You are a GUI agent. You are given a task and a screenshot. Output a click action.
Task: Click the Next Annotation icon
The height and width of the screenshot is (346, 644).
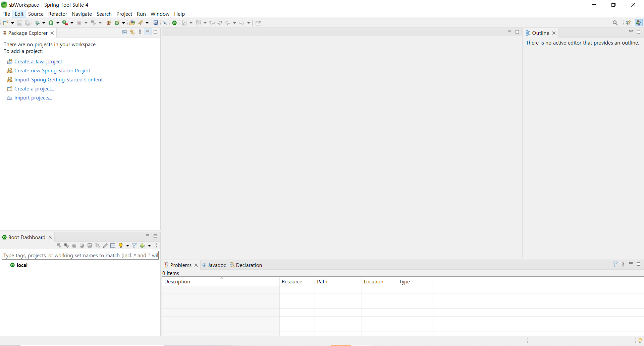coord(184,23)
